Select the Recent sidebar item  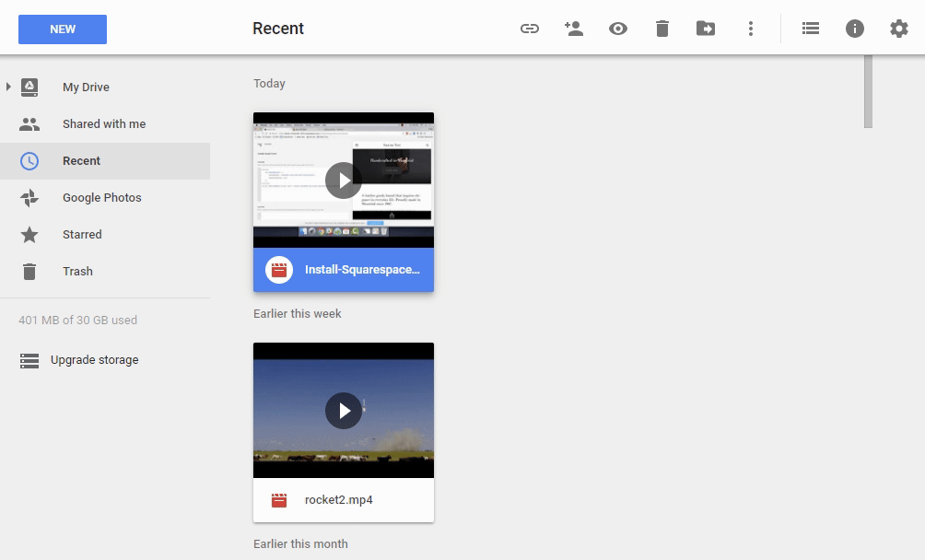[105, 161]
